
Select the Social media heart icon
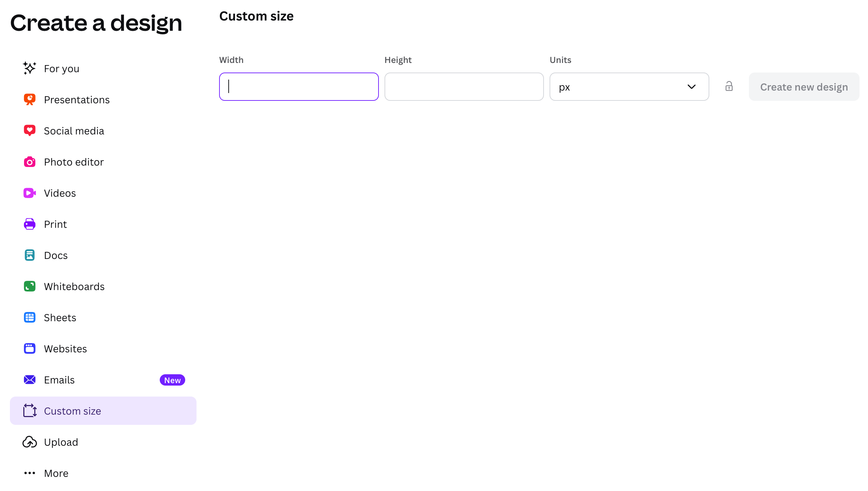(x=29, y=131)
